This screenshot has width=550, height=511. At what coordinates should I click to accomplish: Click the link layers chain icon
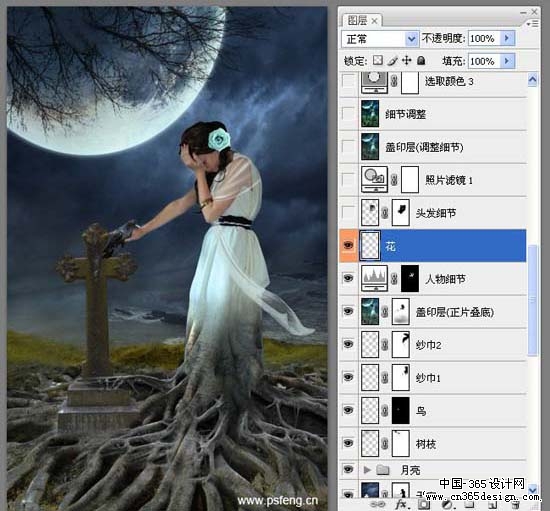click(378, 505)
